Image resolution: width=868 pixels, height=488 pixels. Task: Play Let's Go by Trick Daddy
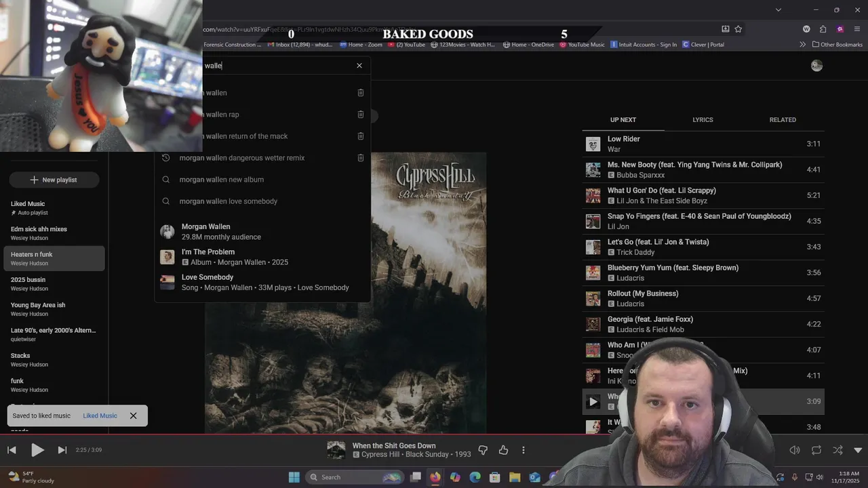point(703,247)
